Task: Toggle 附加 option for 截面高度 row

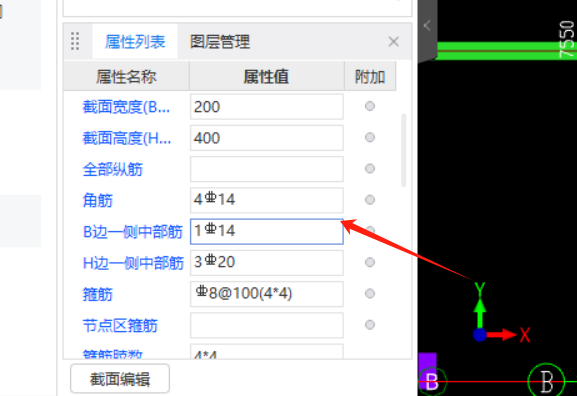Action: pyautogui.click(x=370, y=137)
